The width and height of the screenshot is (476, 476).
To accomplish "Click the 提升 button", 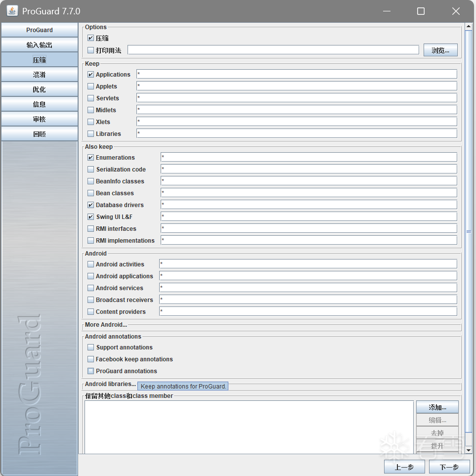I will 437,446.
